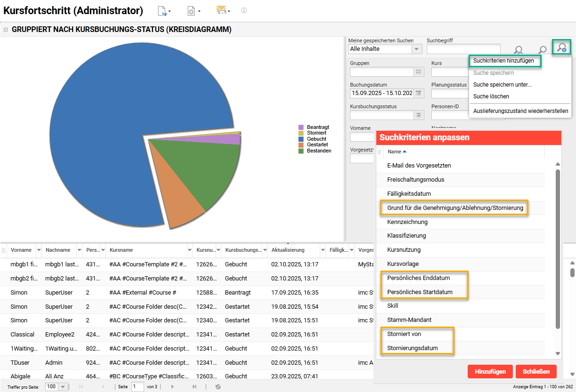Open the Gruppen selection list icon
Screen dimensions: 576x392
[418, 72]
